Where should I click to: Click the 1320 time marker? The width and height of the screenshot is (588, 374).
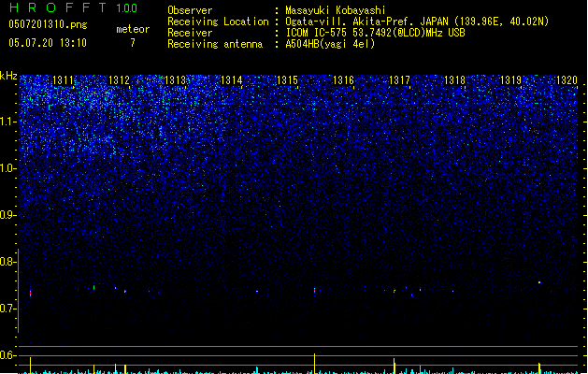(567, 80)
